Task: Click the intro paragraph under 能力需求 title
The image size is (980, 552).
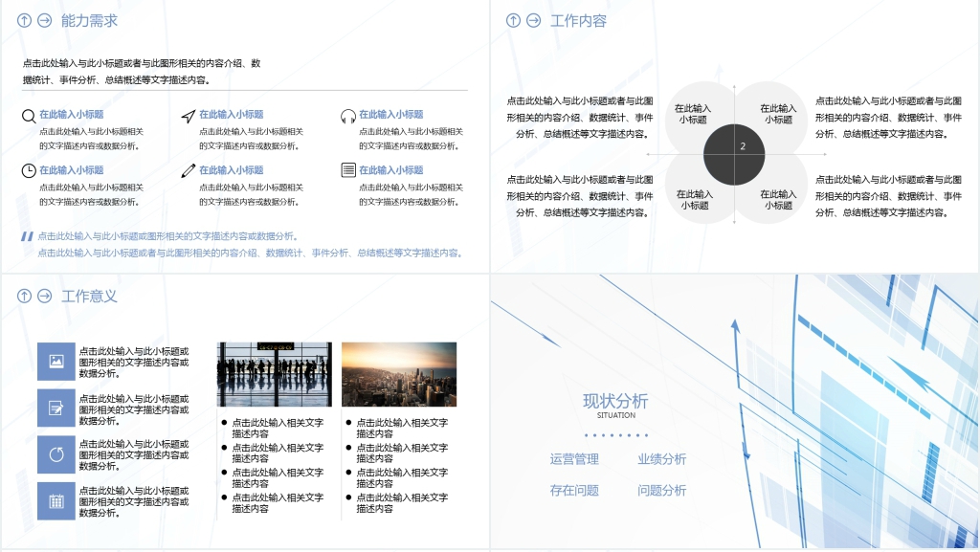Action: pos(142,71)
